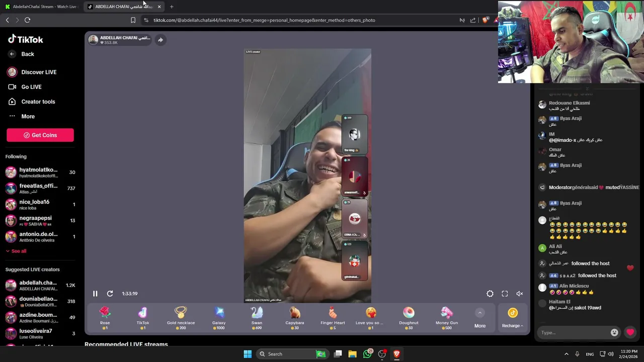The height and width of the screenshot is (362, 644).
Task: Expand More gifts panel
Action: pyautogui.click(x=480, y=319)
